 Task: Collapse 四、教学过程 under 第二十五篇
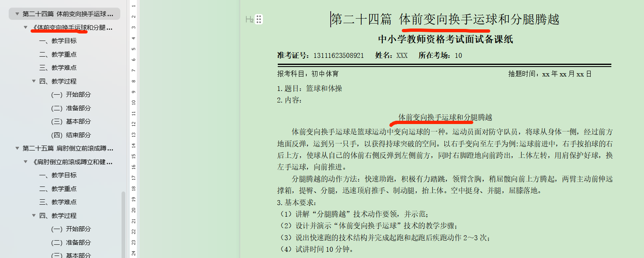coord(34,215)
